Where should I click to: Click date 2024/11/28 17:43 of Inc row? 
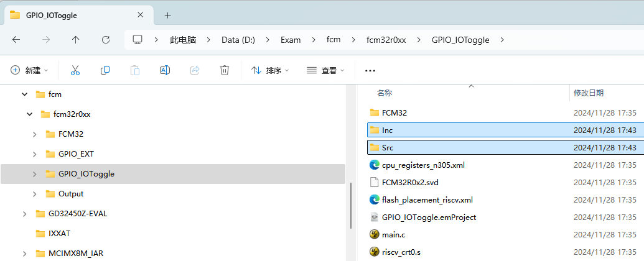[605, 130]
